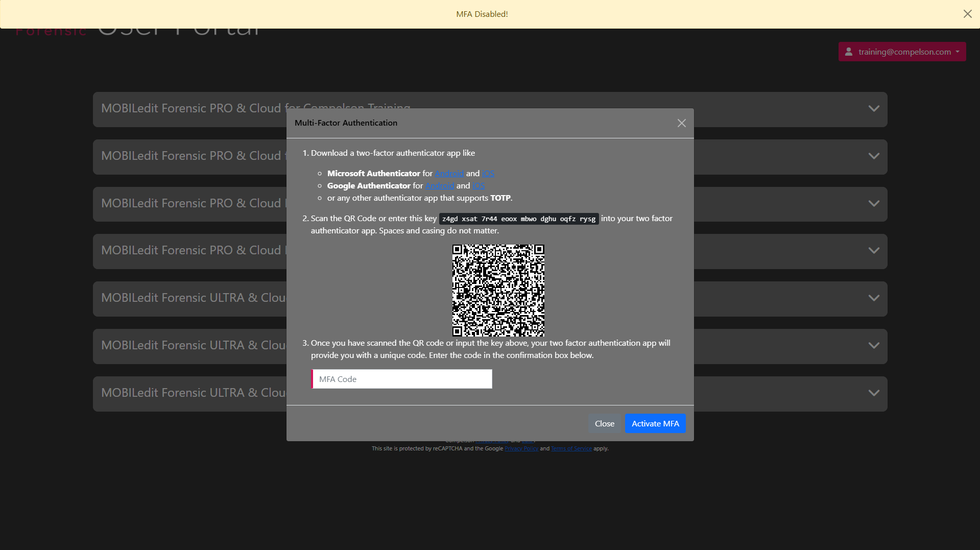Open the training@compelson.com account dropdown arrow
980x550 pixels.
coord(958,52)
